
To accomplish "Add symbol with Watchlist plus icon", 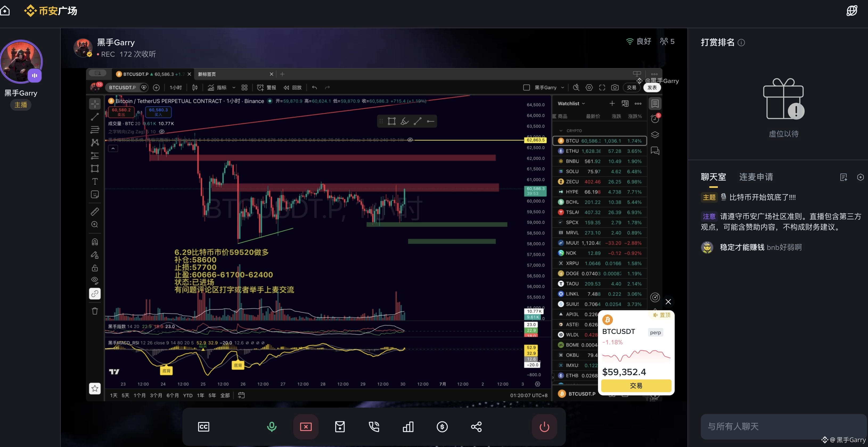I will (x=612, y=103).
